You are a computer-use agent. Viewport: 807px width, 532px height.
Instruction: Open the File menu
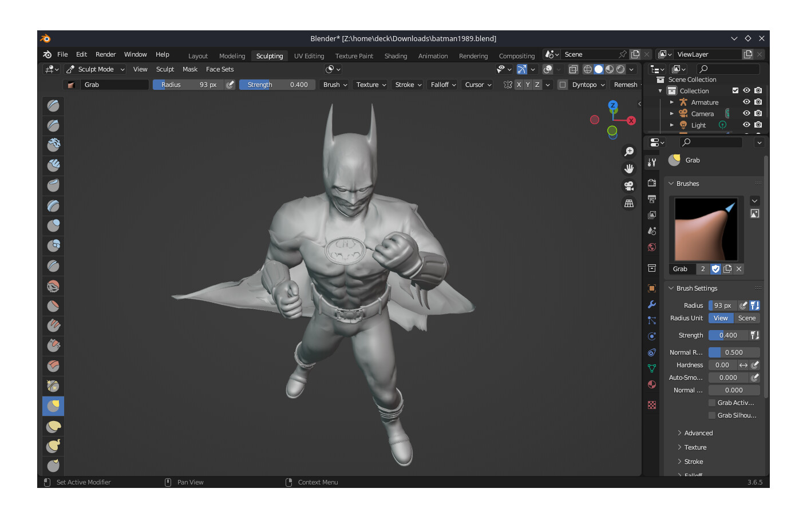pos(62,54)
